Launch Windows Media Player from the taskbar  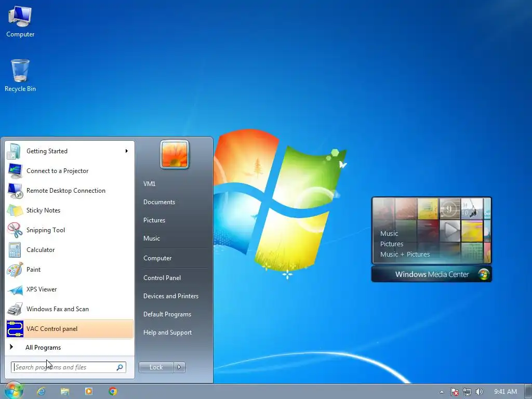(88, 392)
